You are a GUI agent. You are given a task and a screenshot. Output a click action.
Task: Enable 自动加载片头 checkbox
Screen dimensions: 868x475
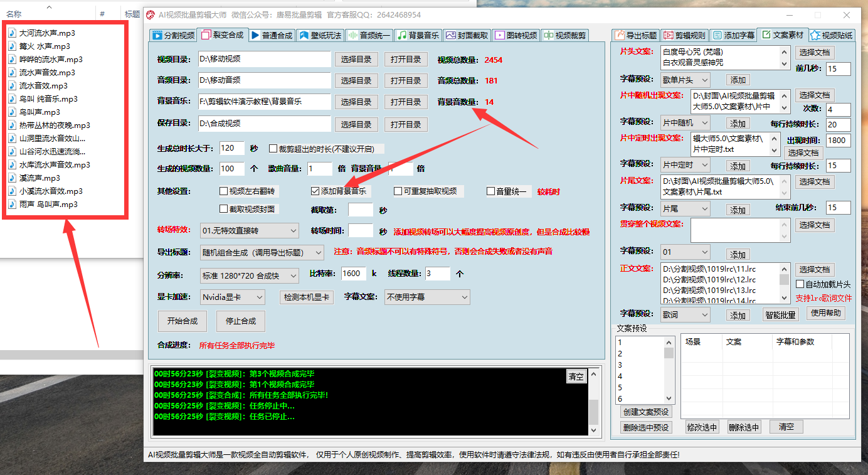tap(800, 284)
